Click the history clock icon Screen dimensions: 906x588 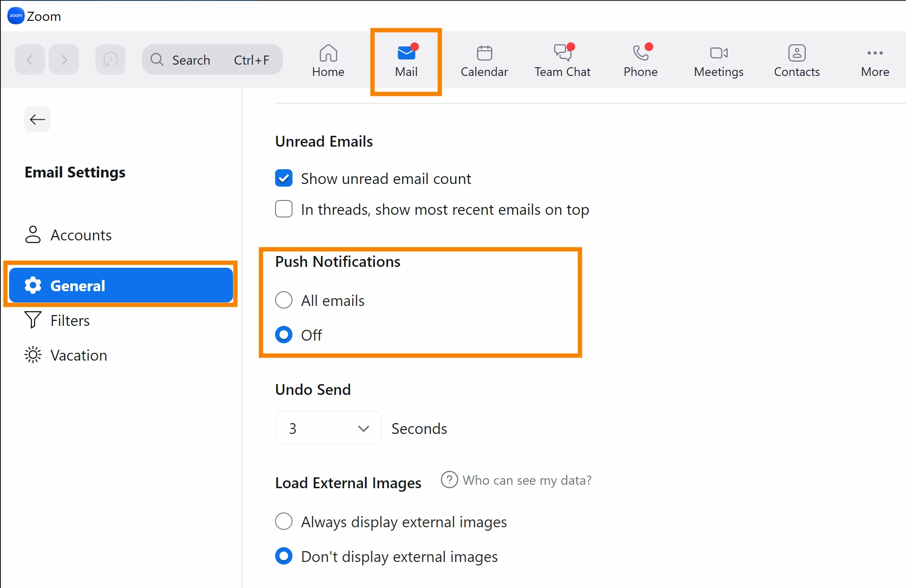(110, 59)
